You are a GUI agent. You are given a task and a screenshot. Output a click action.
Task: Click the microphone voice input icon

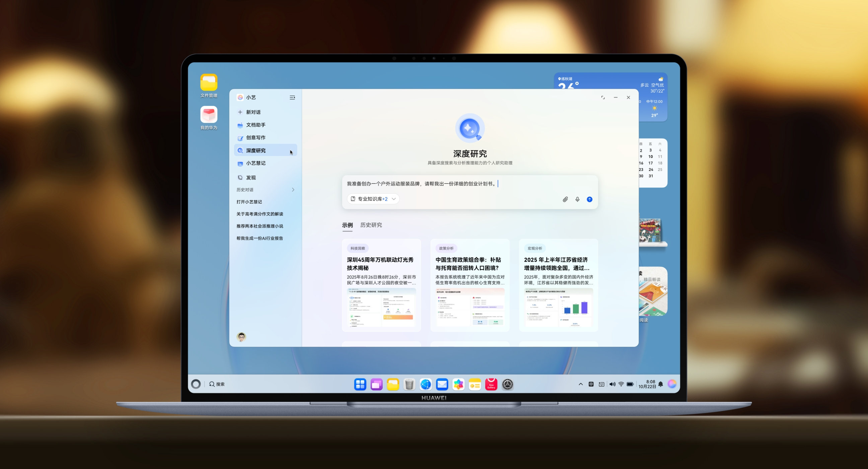[577, 199]
